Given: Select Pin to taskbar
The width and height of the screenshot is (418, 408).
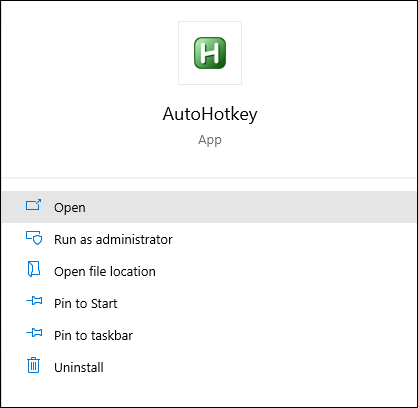Looking at the screenshot, I should tap(93, 335).
